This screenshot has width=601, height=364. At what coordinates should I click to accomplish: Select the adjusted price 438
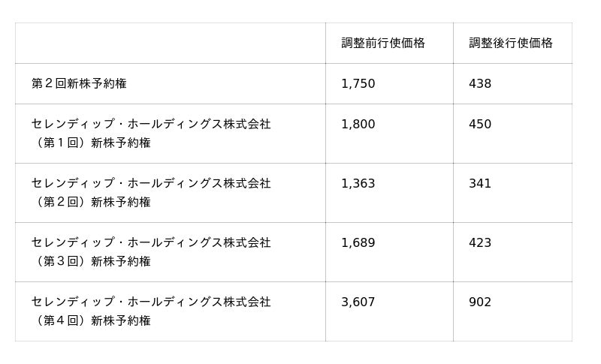480,84
